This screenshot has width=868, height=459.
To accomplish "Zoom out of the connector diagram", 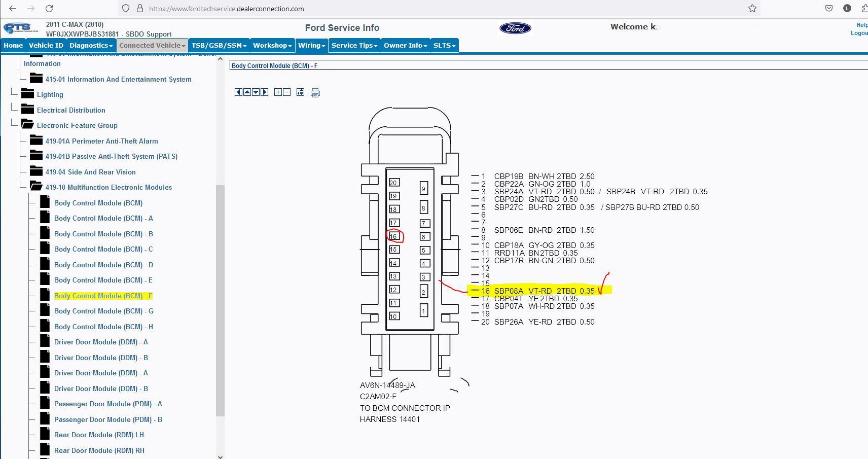I will pos(286,92).
